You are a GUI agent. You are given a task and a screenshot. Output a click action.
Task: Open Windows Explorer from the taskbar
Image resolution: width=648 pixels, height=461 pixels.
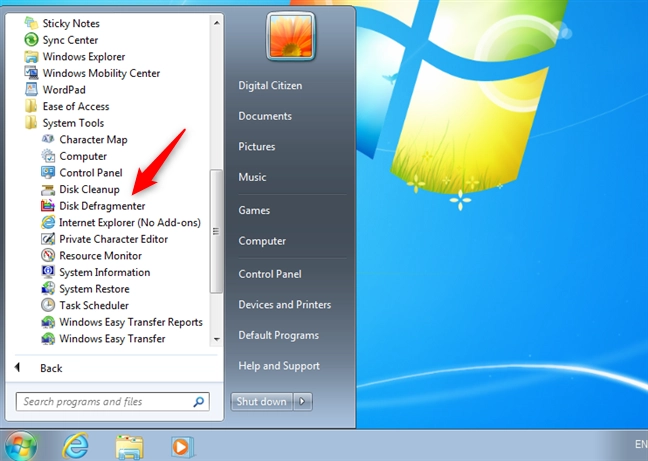coord(129,447)
